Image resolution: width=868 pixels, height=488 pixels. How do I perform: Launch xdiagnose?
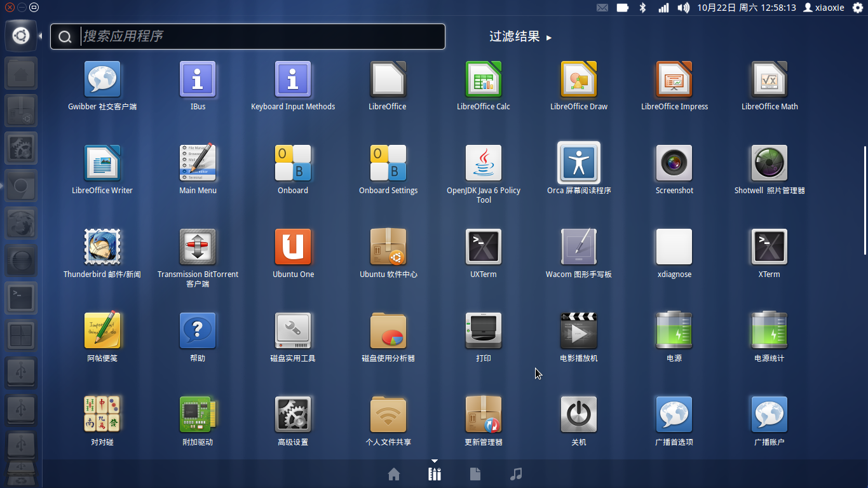point(674,247)
